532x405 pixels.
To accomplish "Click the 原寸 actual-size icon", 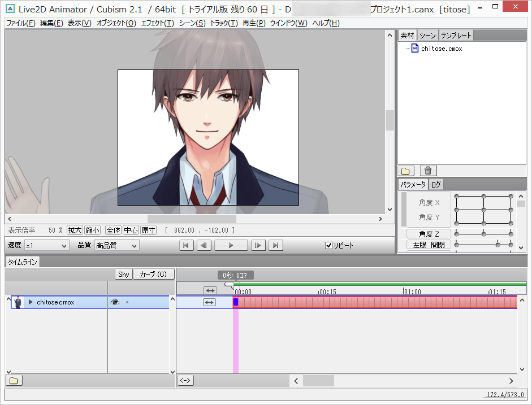I will (x=147, y=230).
